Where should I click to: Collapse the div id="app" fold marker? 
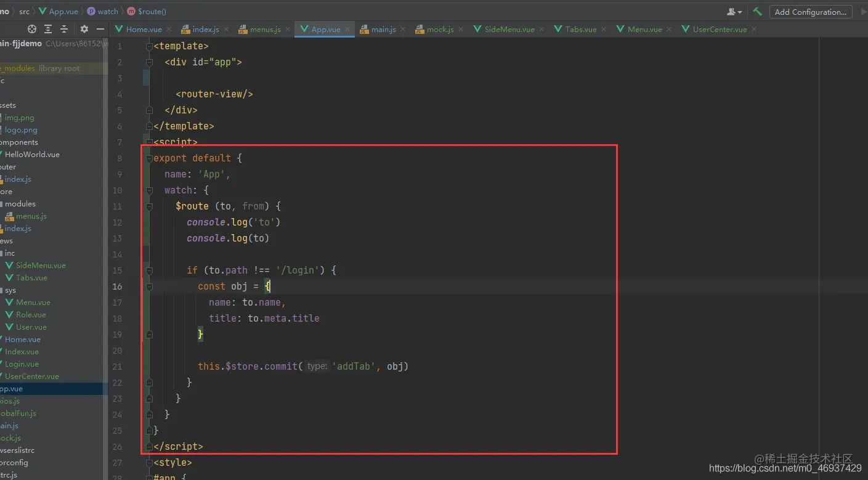pyautogui.click(x=149, y=62)
